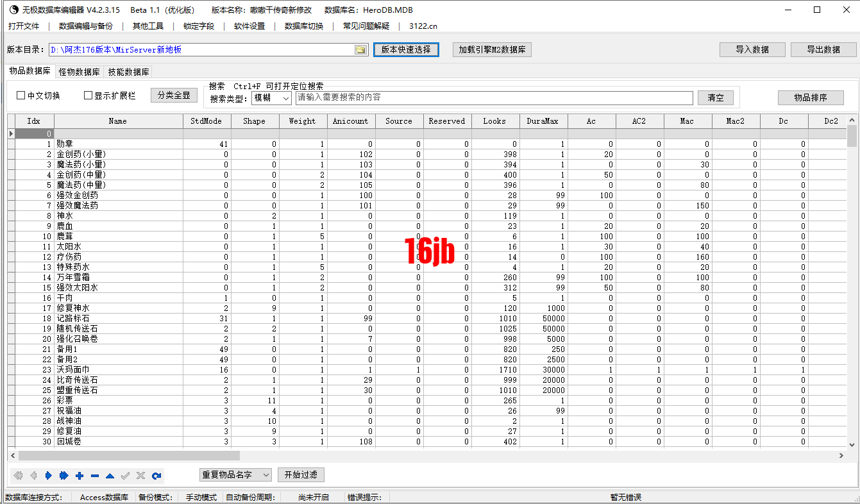
Task: Expand the 重复物品名字 filter dropdown
Action: click(x=265, y=475)
